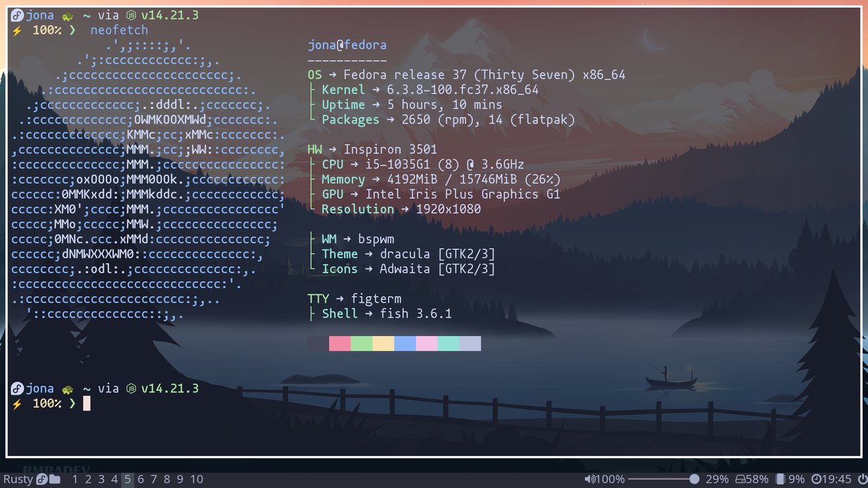Click the HW line Inspiron 3501

click(372, 150)
